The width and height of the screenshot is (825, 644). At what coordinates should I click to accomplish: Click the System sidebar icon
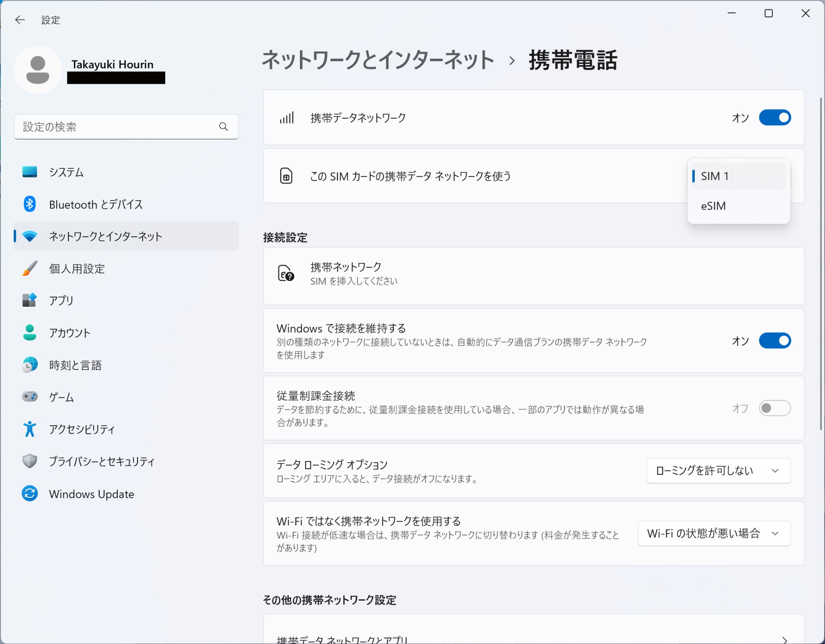point(29,172)
